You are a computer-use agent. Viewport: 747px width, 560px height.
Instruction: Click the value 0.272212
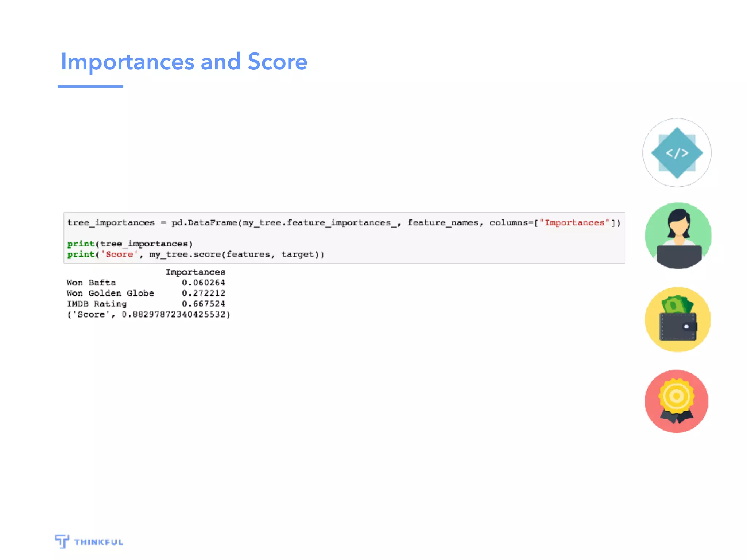[204, 293]
